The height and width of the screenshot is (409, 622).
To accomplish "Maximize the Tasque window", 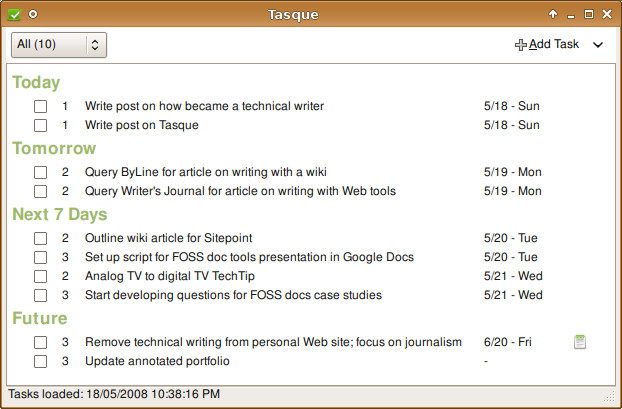I will coord(589,14).
